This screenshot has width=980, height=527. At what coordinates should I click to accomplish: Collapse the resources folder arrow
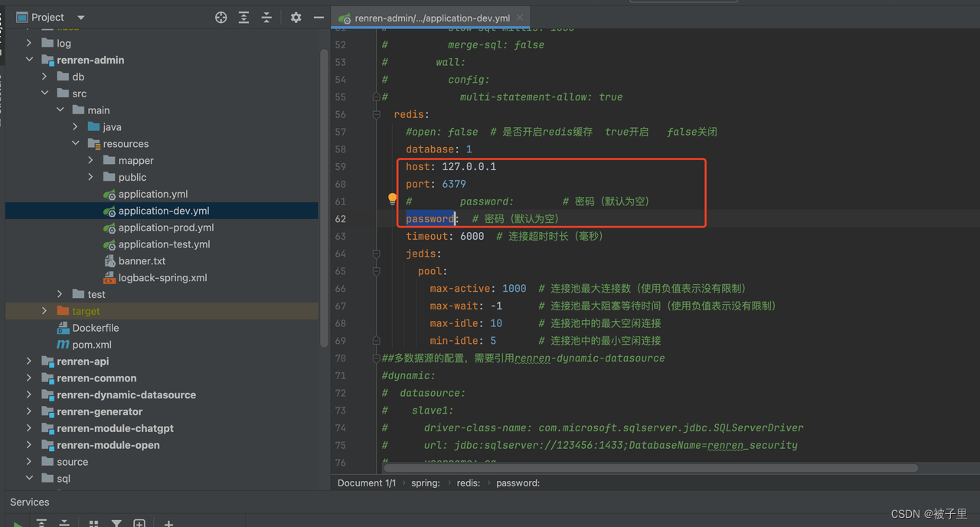75,144
